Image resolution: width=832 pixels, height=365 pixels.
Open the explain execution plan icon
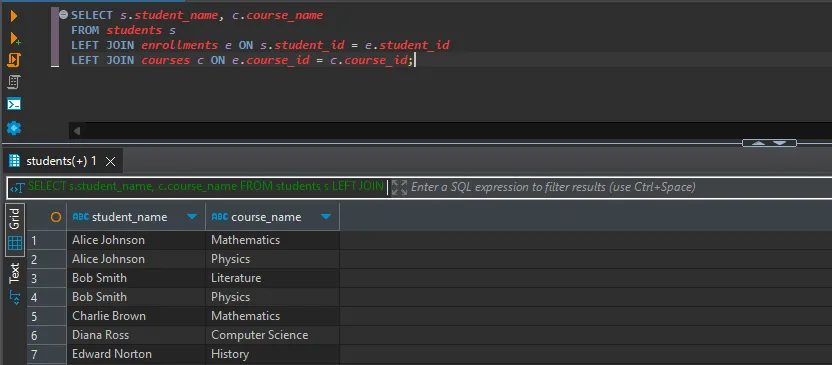coord(14,82)
